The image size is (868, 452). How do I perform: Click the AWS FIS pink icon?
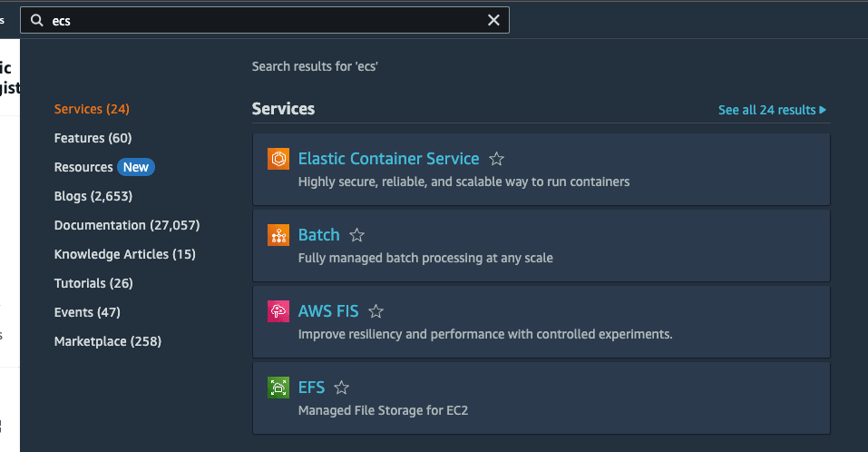(x=278, y=311)
